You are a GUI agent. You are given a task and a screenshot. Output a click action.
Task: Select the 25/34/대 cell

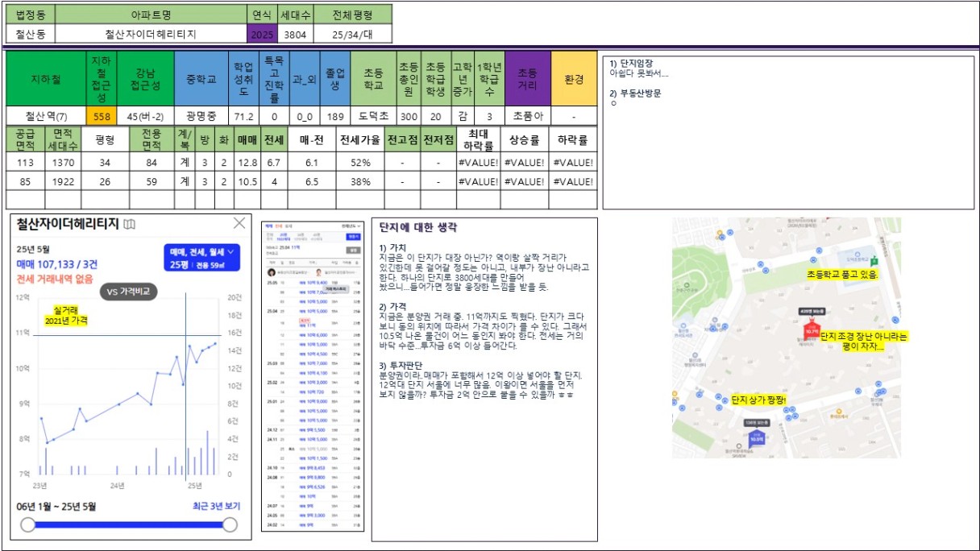coord(351,35)
